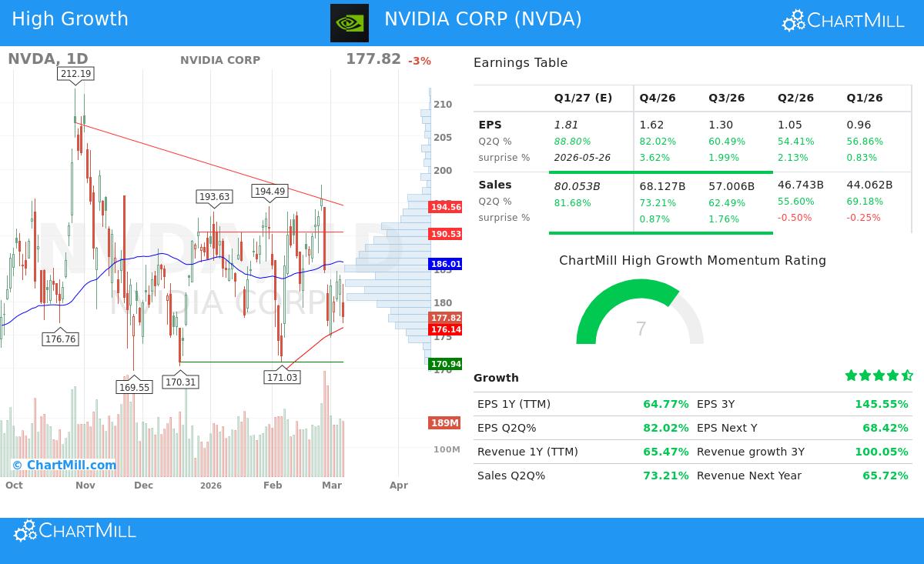Click the red 177.82 price tag on chart
The width and height of the screenshot is (924, 564).
pyautogui.click(x=444, y=318)
